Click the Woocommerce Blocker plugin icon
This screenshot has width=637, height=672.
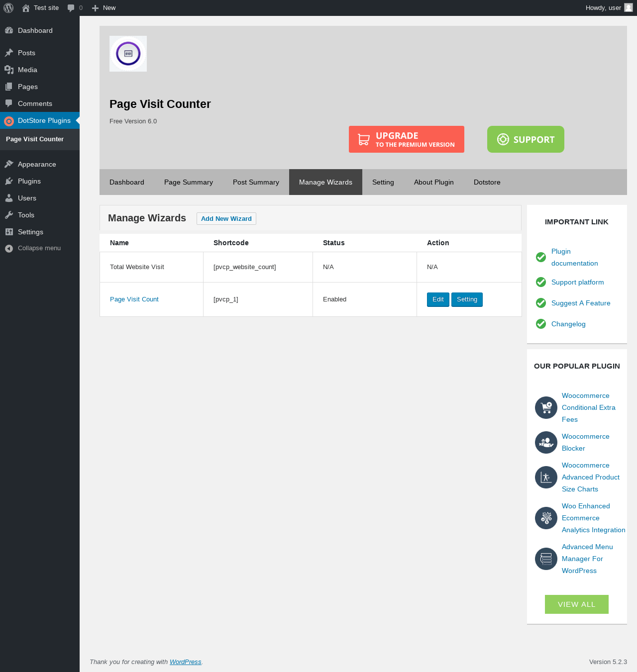pyautogui.click(x=546, y=442)
